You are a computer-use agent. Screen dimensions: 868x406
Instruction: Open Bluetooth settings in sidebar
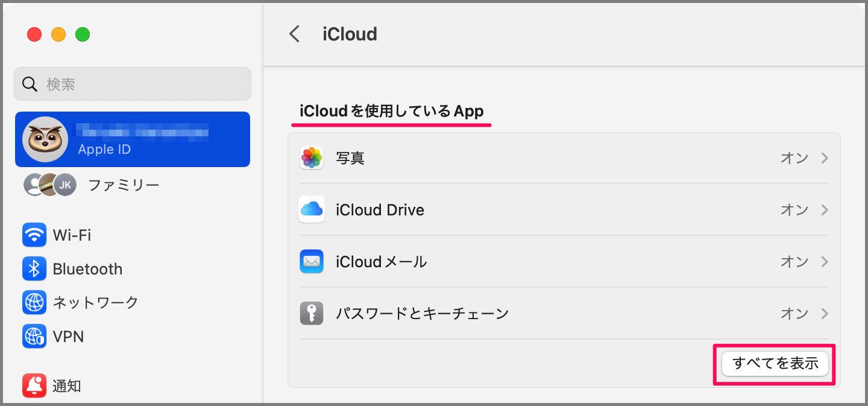[x=133, y=268]
